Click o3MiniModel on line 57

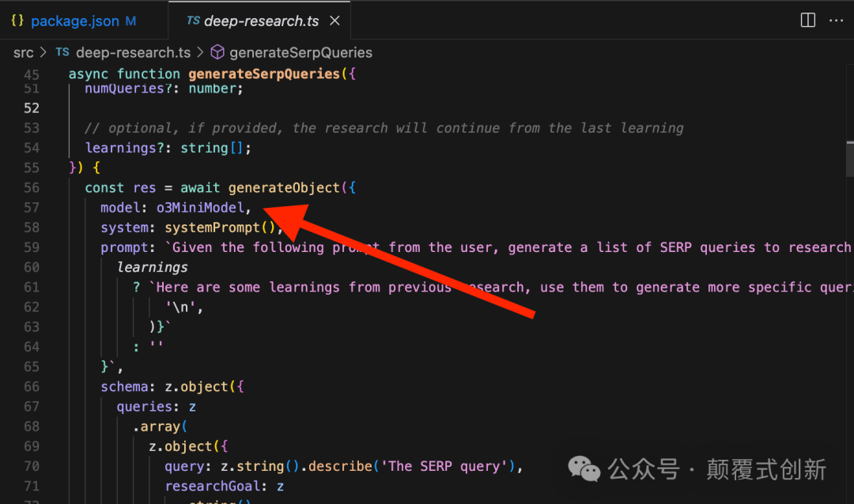(200, 208)
